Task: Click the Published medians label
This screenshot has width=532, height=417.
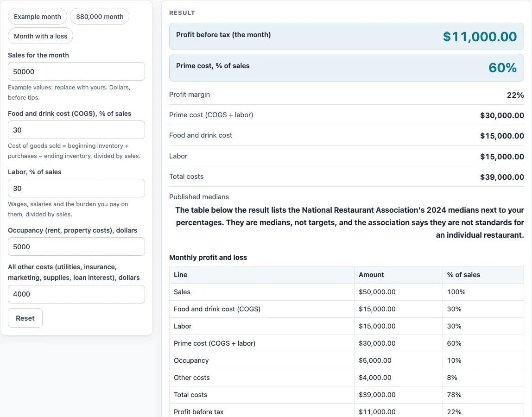Action: [x=199, y=197]
